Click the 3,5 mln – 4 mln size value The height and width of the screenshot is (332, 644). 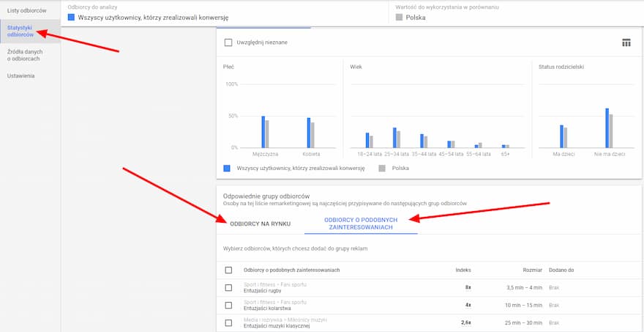tap(525, 288)
